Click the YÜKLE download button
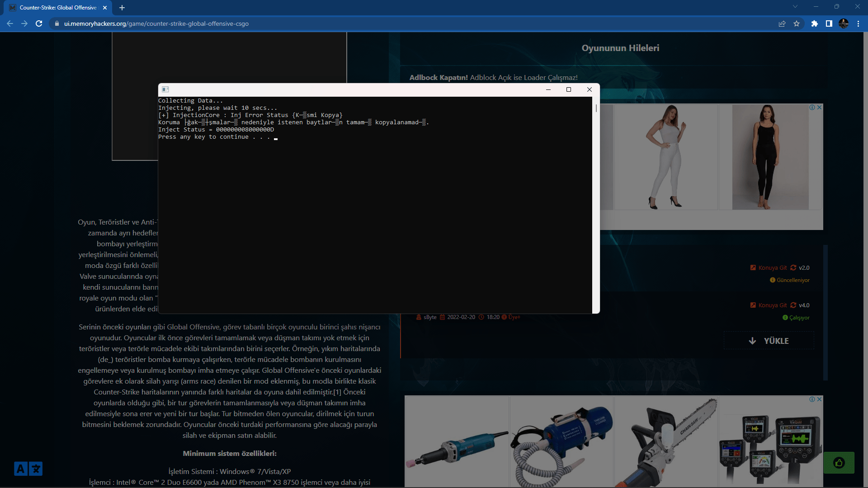Screen dimensions: 868x488 click(x=769, y=341)
